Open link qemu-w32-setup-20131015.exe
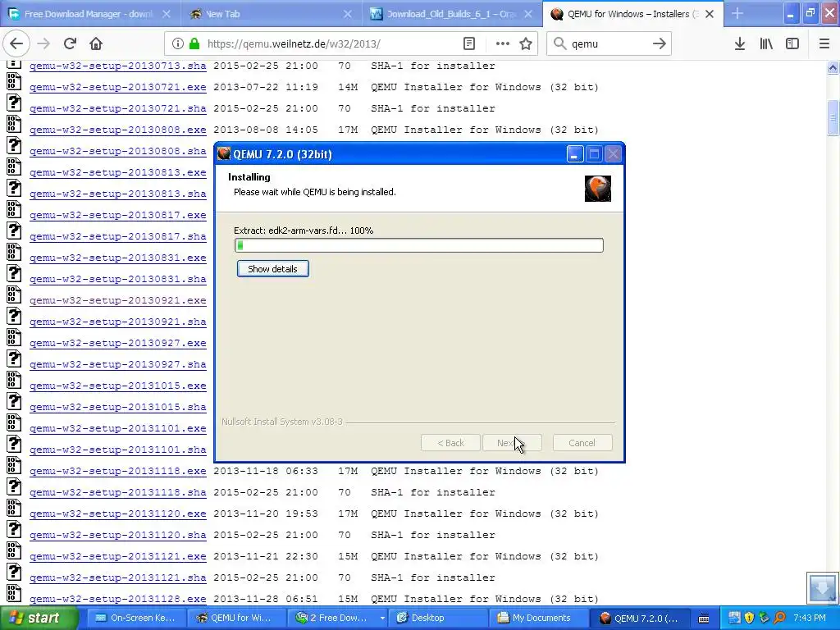Image resolution: width=840 pixels, height=630 pixels. 118,386
